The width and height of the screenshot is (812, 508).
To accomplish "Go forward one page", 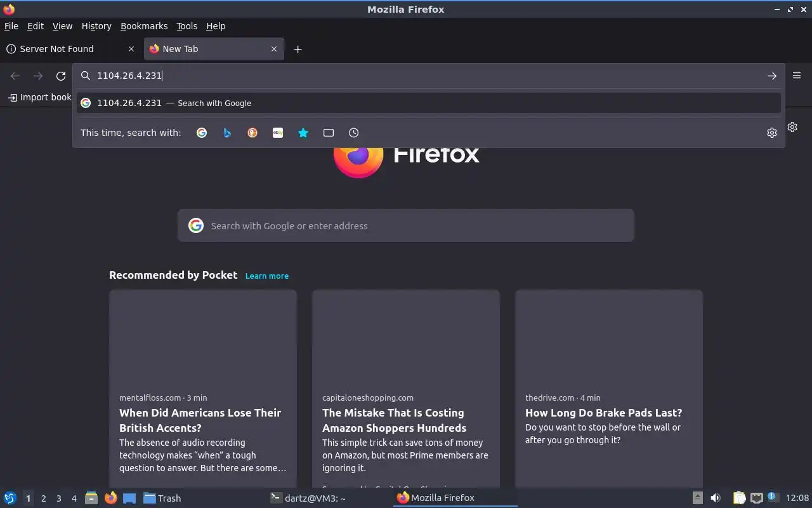I will pos(38,76).
